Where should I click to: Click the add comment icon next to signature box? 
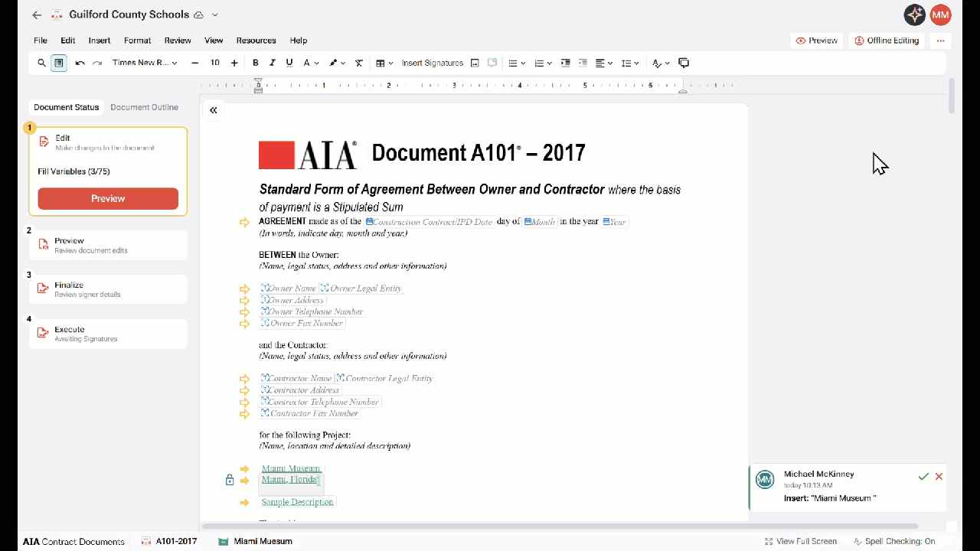[x=492, y=64]
